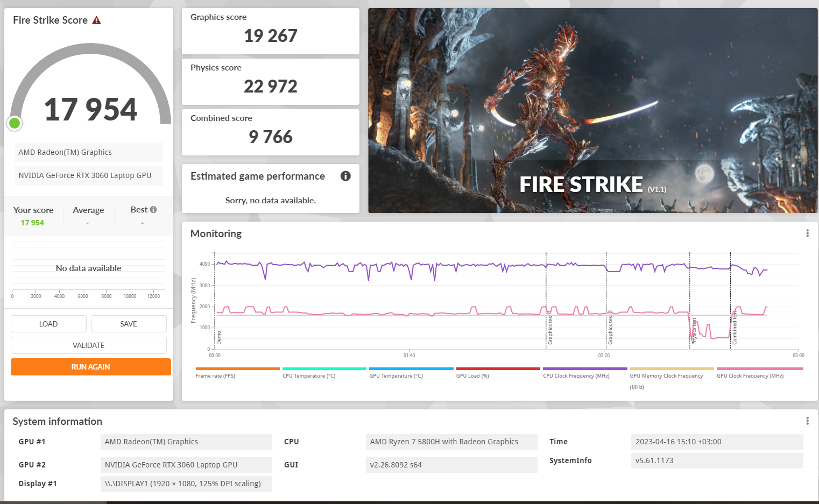Click the info icon next to Best

pyautogui.click(x=153, y=210)
